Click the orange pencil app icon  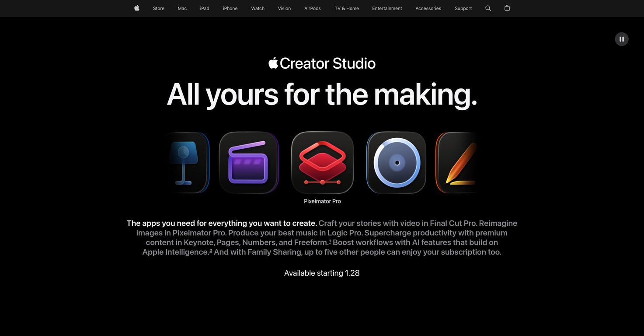[x=457, y=162]
